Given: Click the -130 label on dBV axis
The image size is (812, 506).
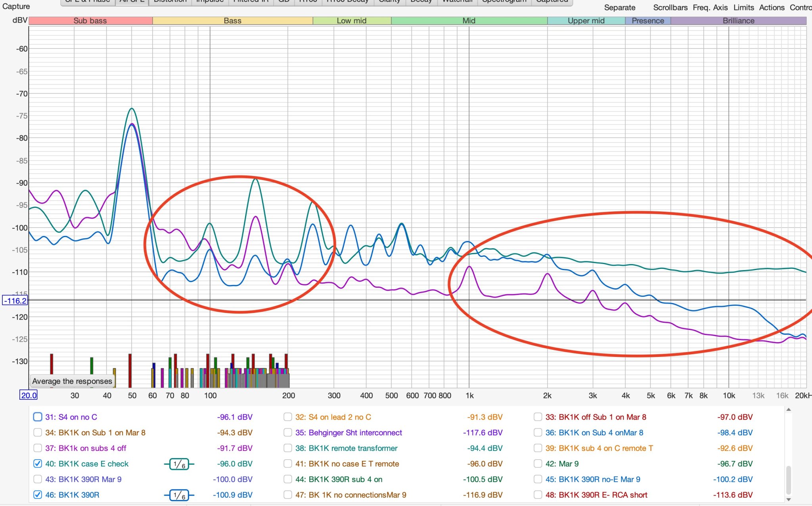Looking at the screenshot, I should click(20, 361).
